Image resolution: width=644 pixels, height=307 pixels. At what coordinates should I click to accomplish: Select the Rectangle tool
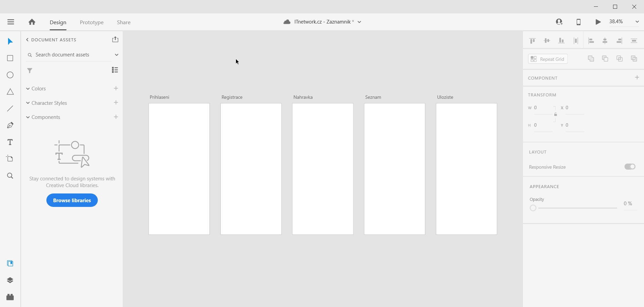point(10,58)
